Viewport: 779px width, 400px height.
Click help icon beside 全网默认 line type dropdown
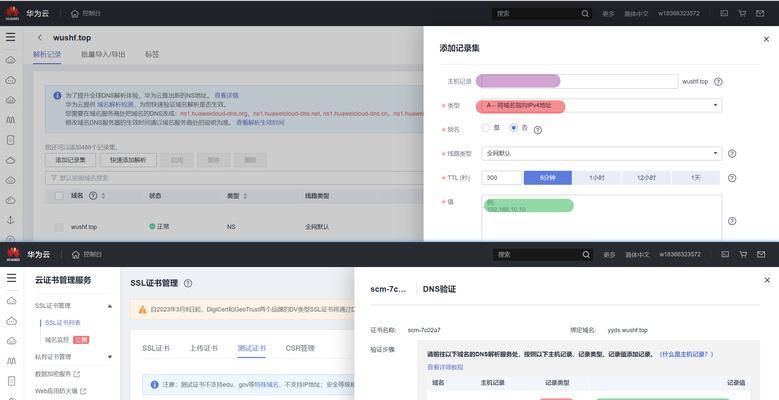(x=732, y=154)
